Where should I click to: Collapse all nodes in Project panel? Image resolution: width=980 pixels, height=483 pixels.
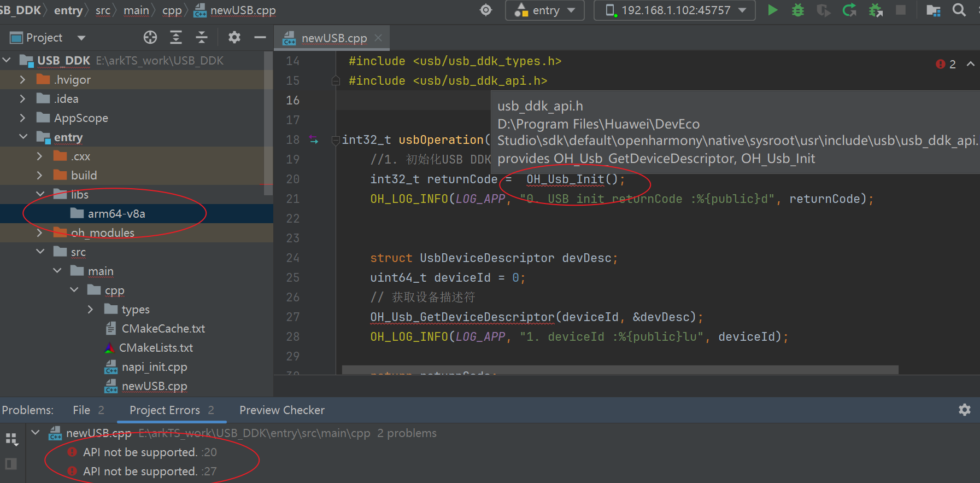pos(202,37)
